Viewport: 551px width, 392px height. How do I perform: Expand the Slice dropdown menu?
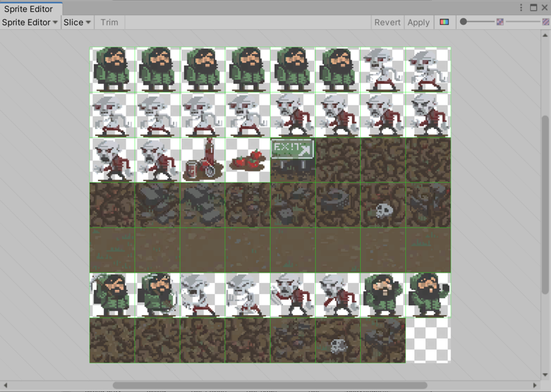point(77,22)
